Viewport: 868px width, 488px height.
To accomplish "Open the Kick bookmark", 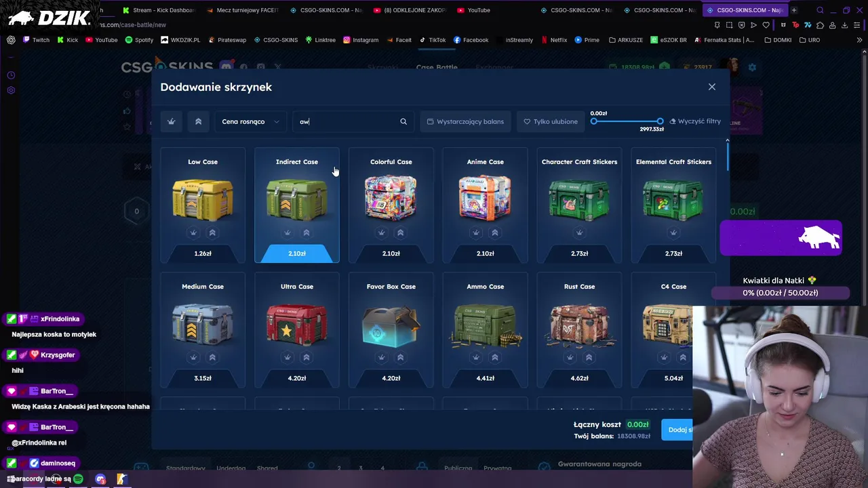I will (x=67, y=40).
